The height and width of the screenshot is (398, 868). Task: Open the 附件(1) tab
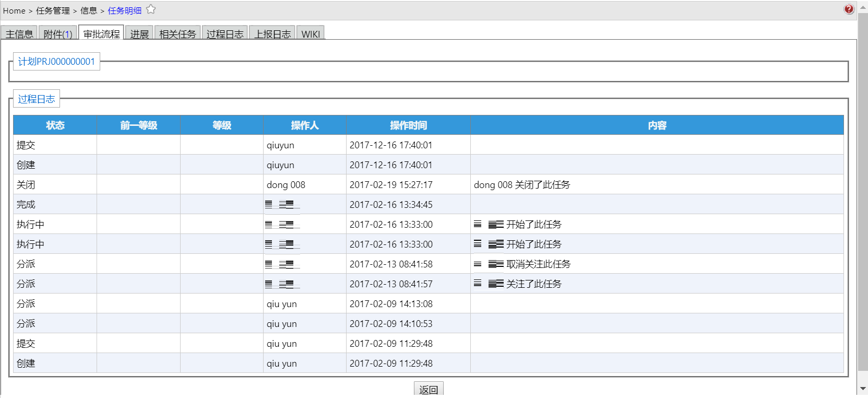pyautogui.click(x=58, y=34)
